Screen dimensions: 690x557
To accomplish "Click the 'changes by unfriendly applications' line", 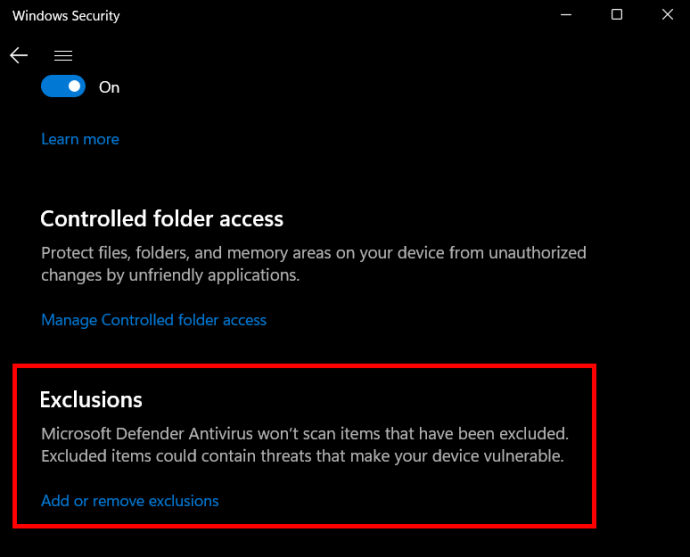I will click(x=170, y=275).
